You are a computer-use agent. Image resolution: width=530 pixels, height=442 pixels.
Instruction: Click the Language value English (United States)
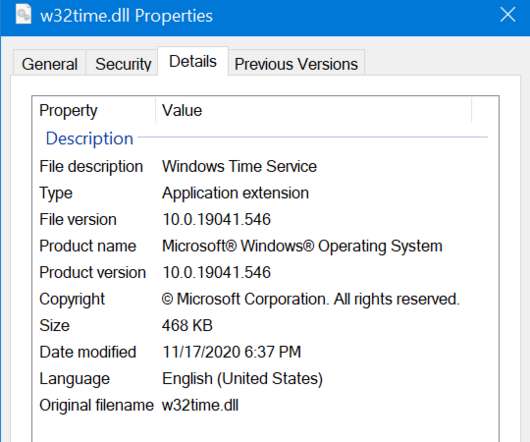242,378
